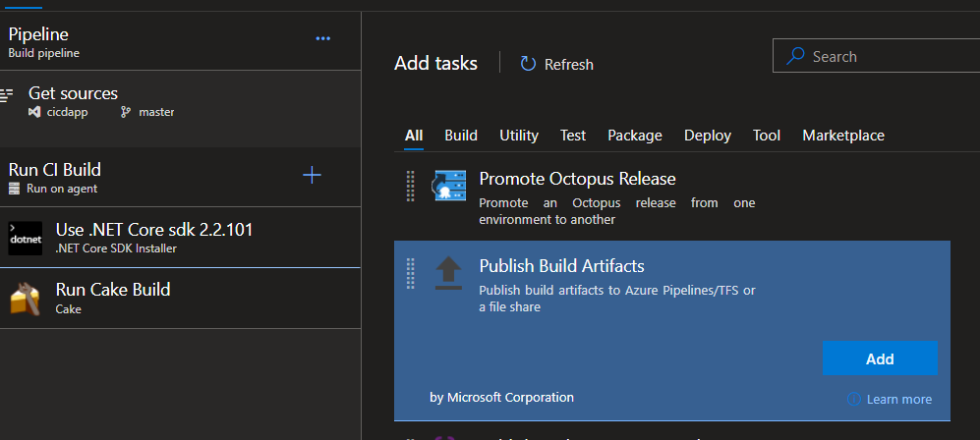The image size is (980, 440).
Task: Grab the drag handle of Promote Octopus Release
Action: (x=410, y=187)
